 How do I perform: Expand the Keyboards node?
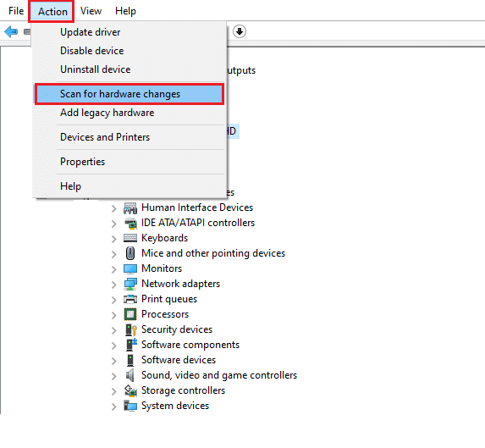[x=113, y=239]
